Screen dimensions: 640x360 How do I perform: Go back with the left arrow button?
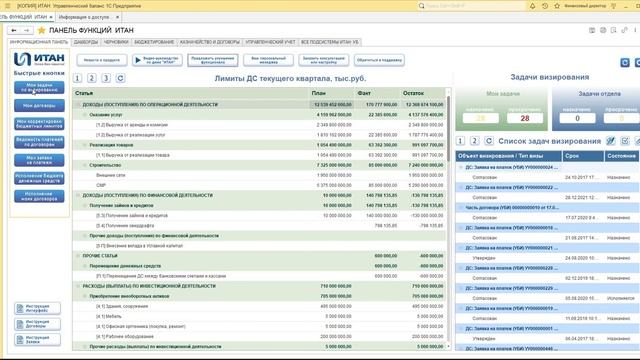coord(14,30)
